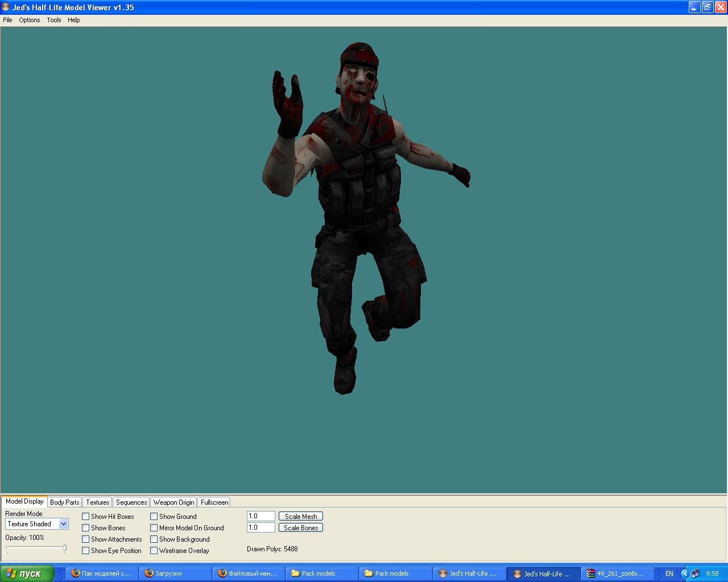
Task: Click the Model Viewer title bar icon
Action: tap(6, 7)
